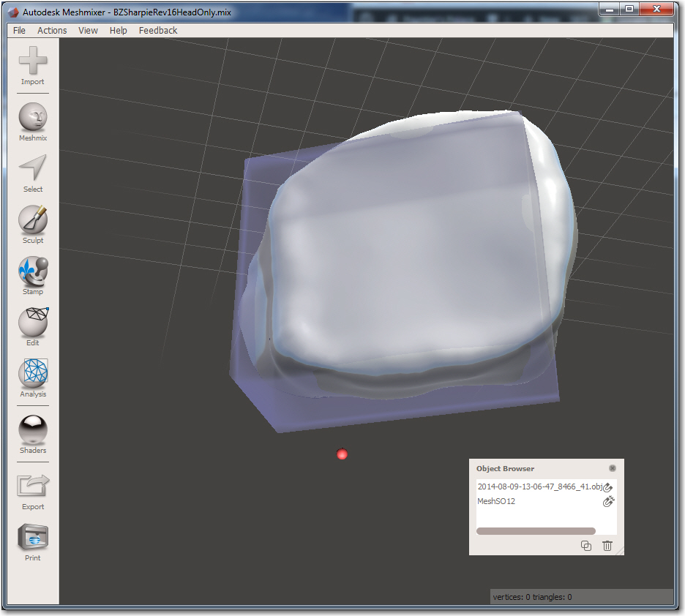This screenshot has width=685, height=616.
Task: Open the Sculpt brushes
Action: 33,225
